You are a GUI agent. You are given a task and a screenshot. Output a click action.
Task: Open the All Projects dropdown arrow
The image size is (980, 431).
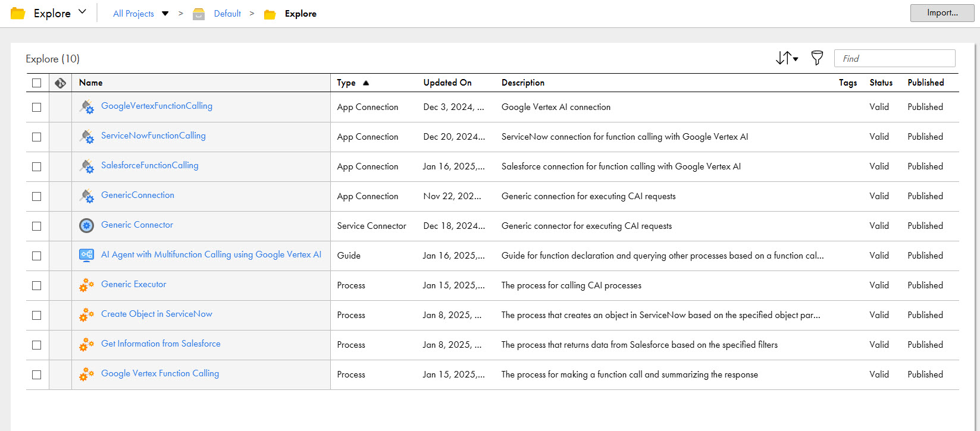click(x=165, y=14)
